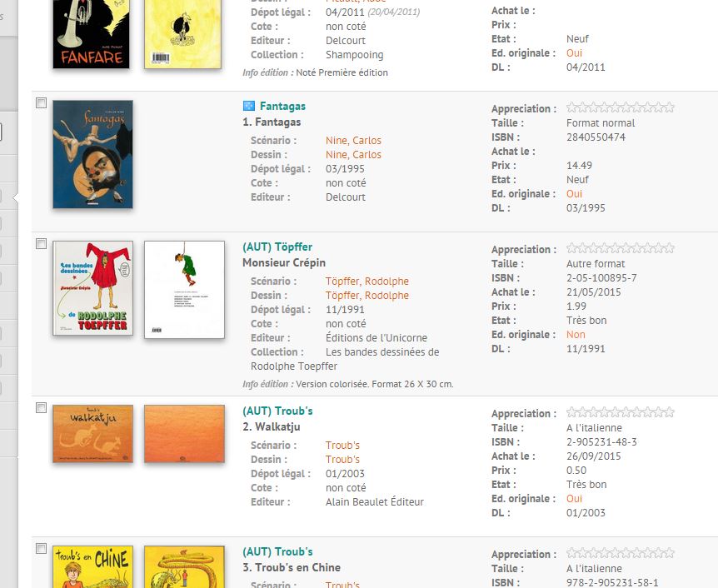This screenshot has height=588, width=718.
Task: Check the box next to Walkatju
Action: [41, 407]
